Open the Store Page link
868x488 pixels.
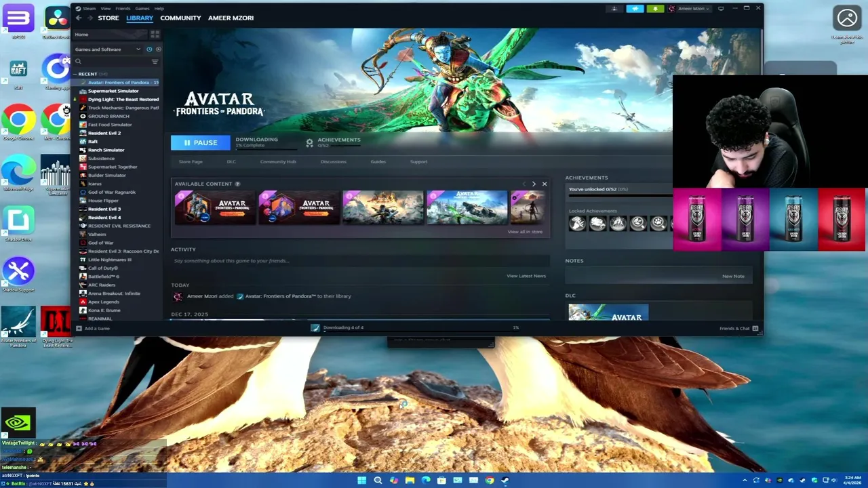(x=191, y=162)
